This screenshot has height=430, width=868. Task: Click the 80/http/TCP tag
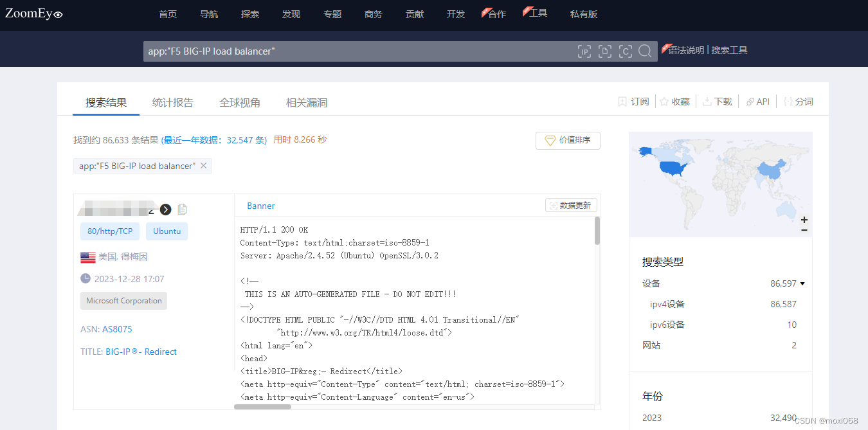[110, 231]
